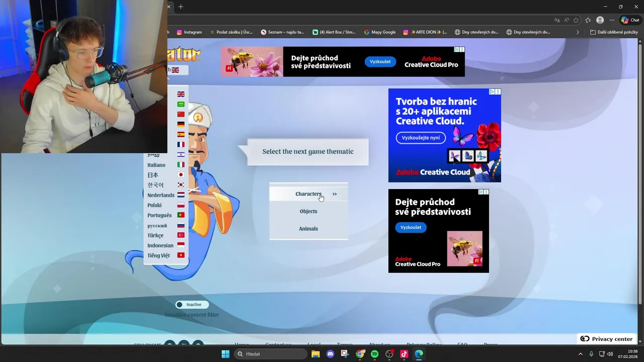Open the current language selector with UK flag

click(177, 70)
